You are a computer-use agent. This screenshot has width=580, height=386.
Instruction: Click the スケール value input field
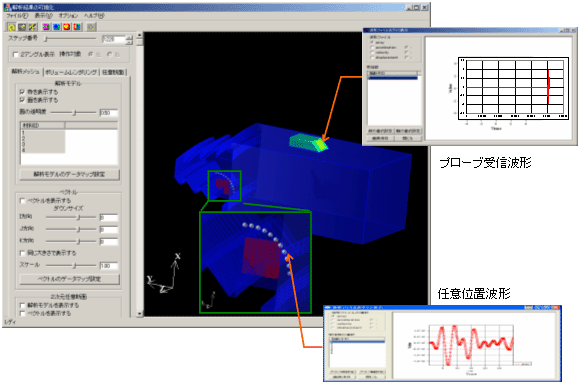(x=109, y=265)
